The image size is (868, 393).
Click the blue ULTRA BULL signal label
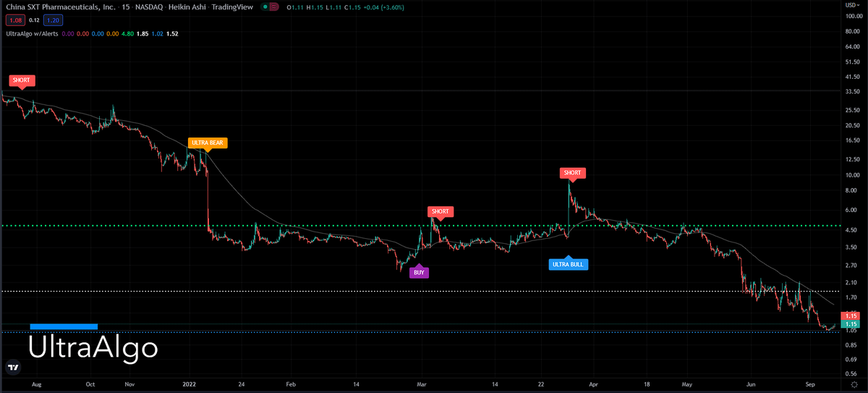(x=568, y=264)
